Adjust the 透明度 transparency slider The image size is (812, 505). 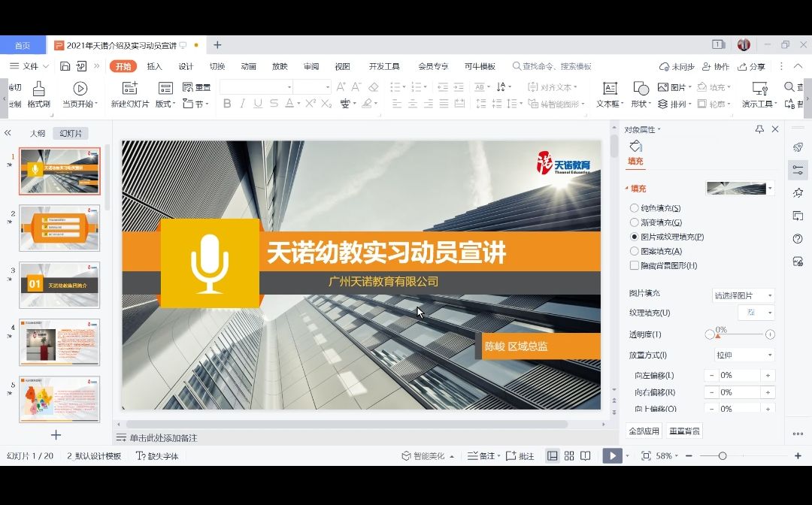coord(718,335)
